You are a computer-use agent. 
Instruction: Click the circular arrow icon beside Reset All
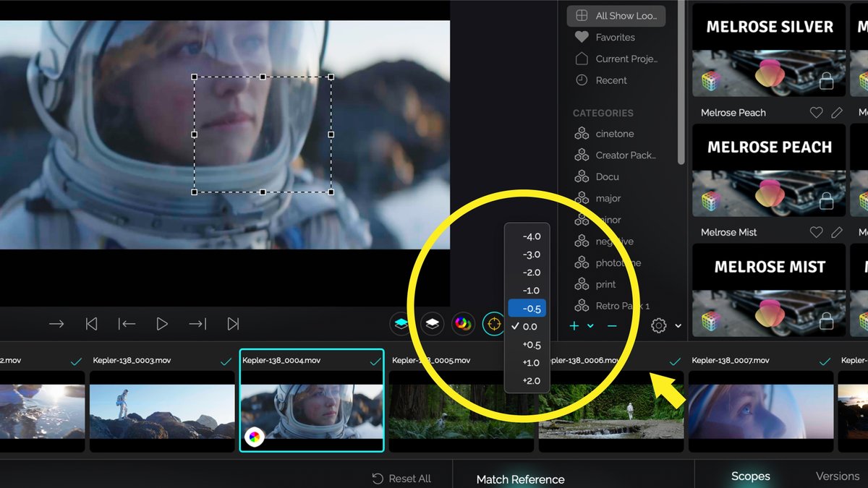377,479
